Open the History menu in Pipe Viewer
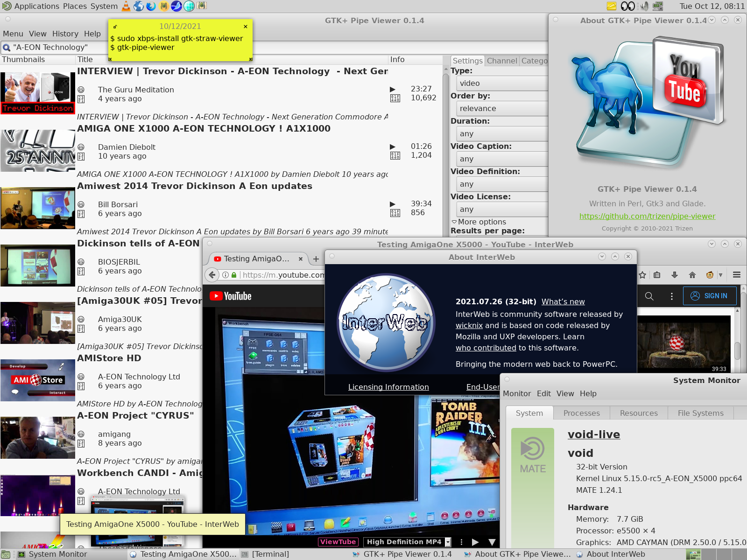Screen dimensions: 747x560 pos(65,34)
